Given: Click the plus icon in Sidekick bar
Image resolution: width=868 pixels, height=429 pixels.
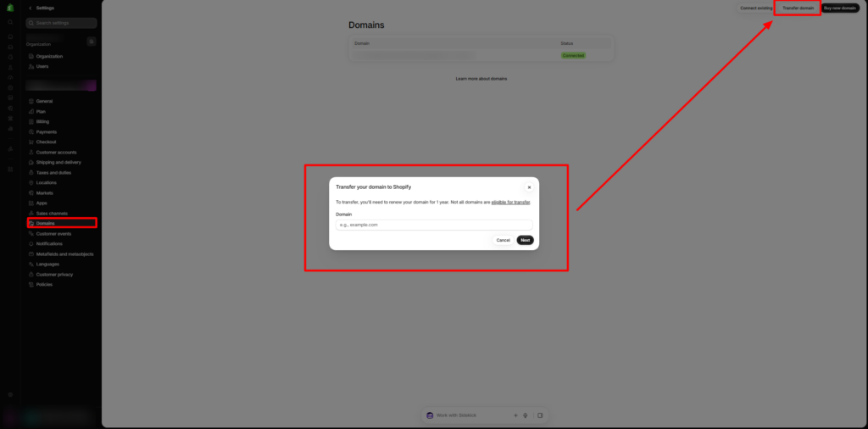Looking at the screenshot, I should [515, 415].
